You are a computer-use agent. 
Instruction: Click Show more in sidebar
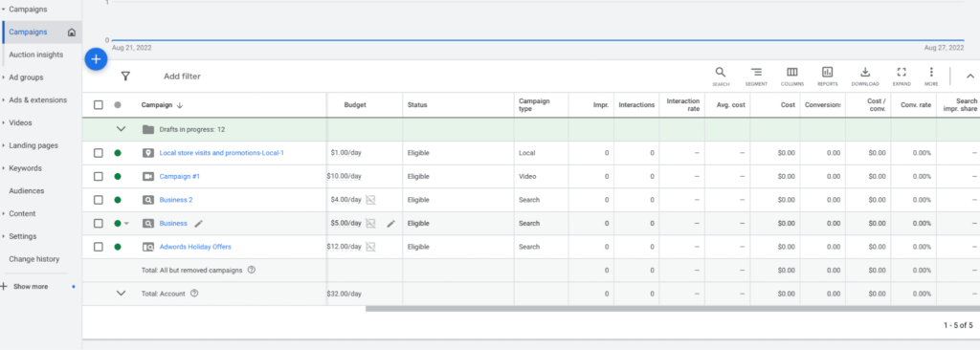[31, 286]
